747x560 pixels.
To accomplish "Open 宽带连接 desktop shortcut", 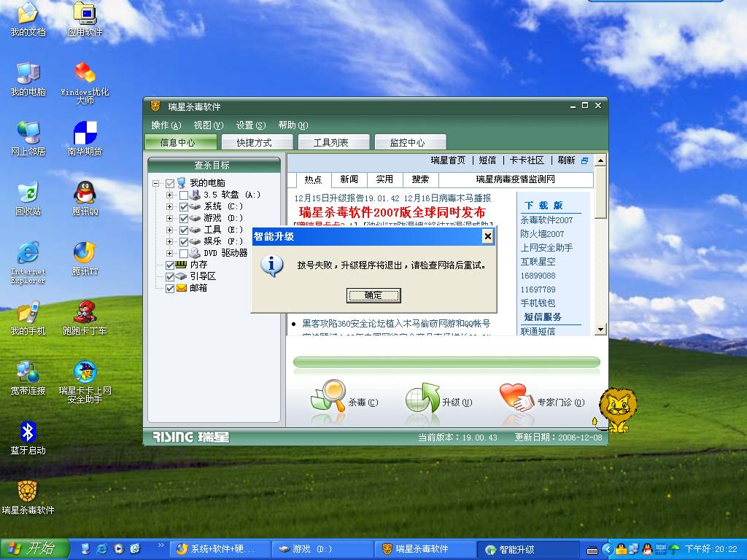I will coord(28,378).
